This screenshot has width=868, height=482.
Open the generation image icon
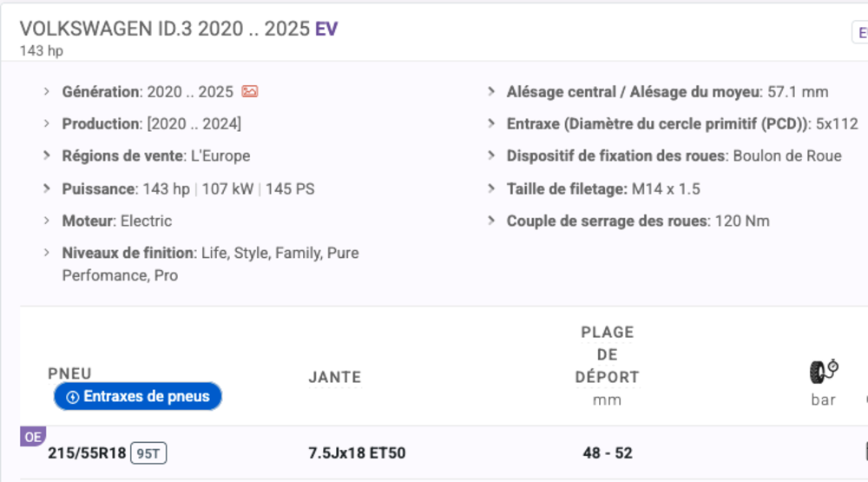click(250, 91)
